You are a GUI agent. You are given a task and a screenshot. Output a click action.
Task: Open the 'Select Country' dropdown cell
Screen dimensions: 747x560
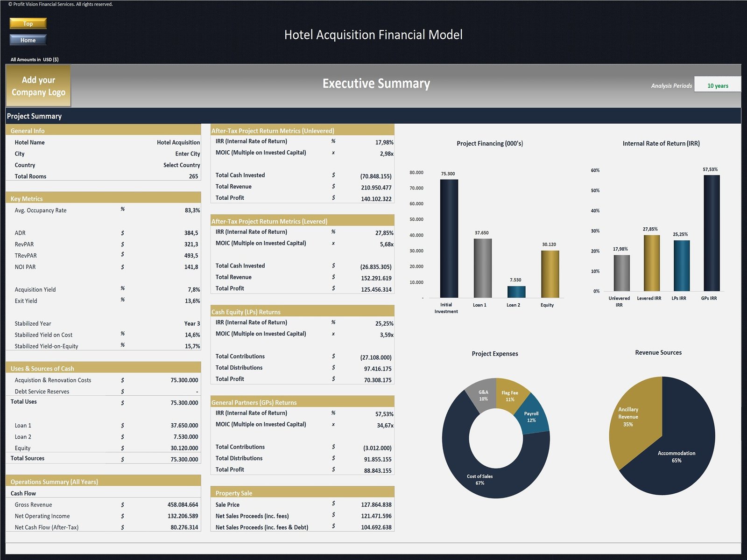point(182,165)
